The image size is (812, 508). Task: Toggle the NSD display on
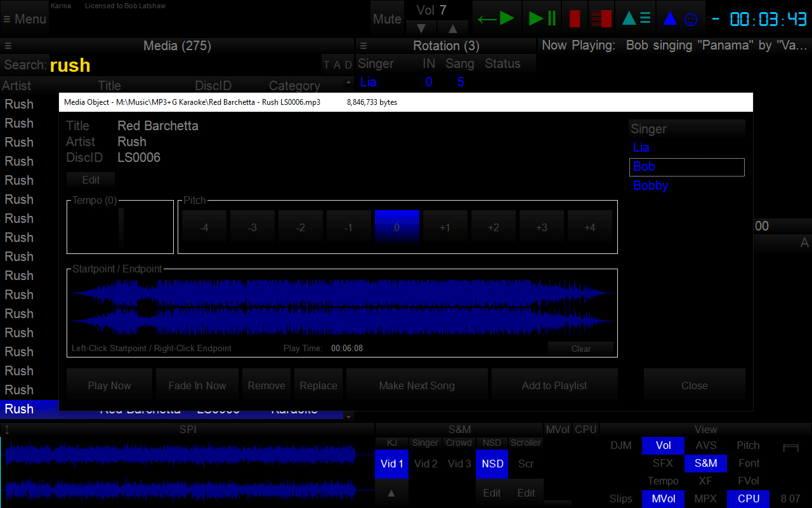click(492, 464)
